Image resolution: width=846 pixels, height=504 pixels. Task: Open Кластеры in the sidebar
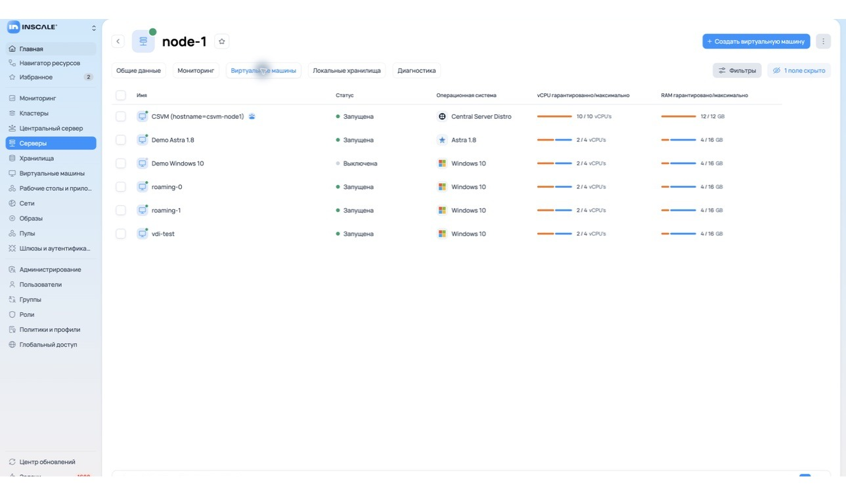coord(51,113)
